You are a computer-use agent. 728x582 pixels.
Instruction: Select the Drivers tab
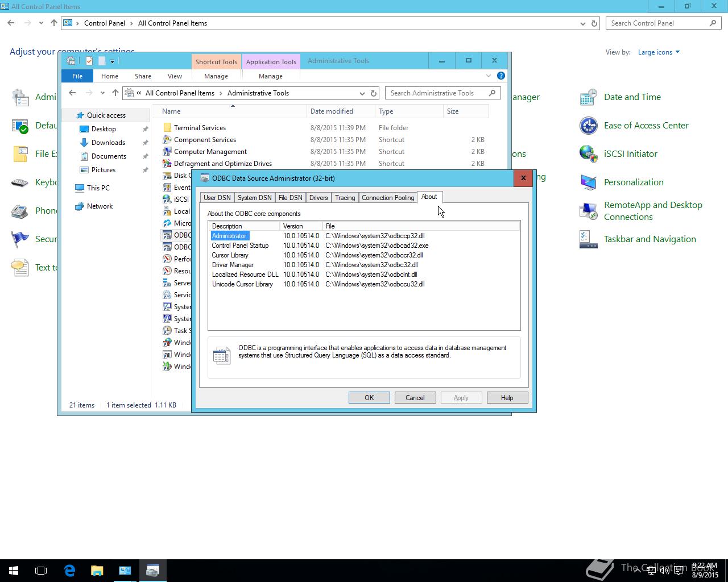318,198
